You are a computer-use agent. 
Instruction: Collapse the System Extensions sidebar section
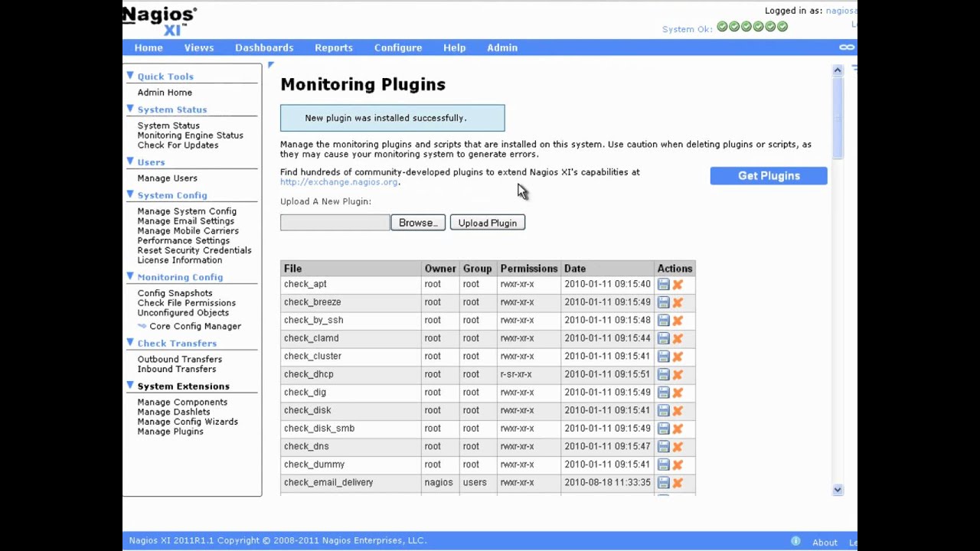[x=130, y=386]
